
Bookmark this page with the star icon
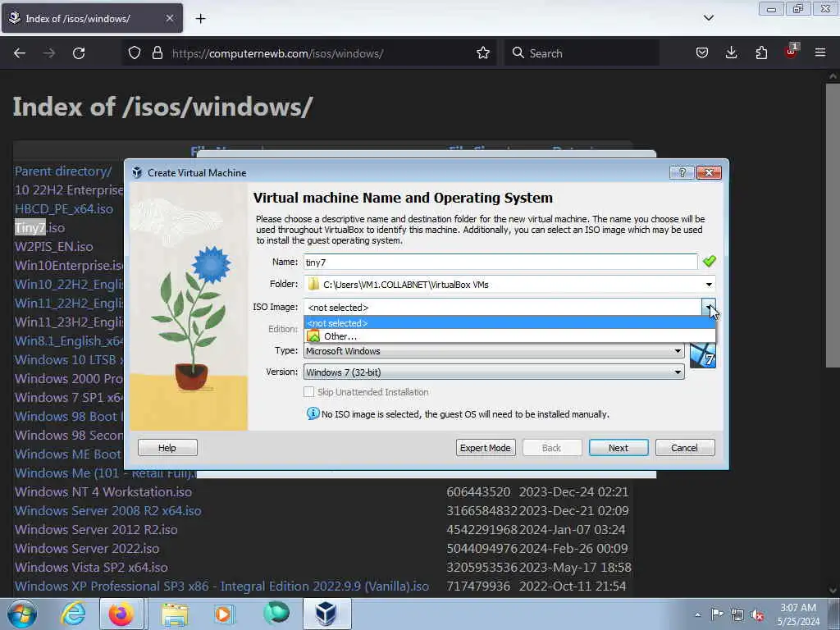coord(483,53)
